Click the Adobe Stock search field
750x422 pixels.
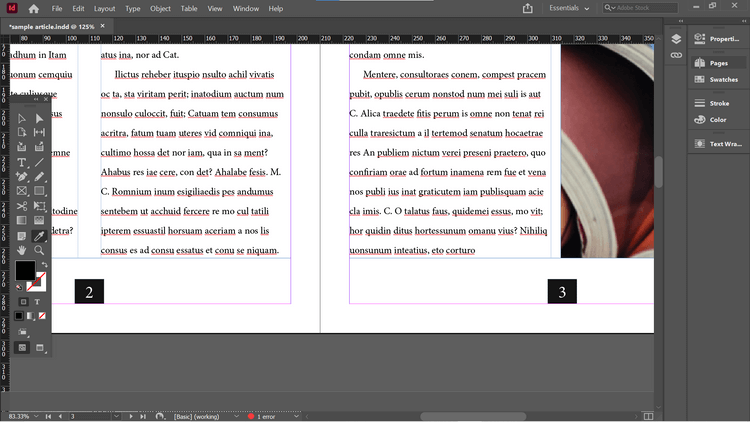(x=640, y=8)
